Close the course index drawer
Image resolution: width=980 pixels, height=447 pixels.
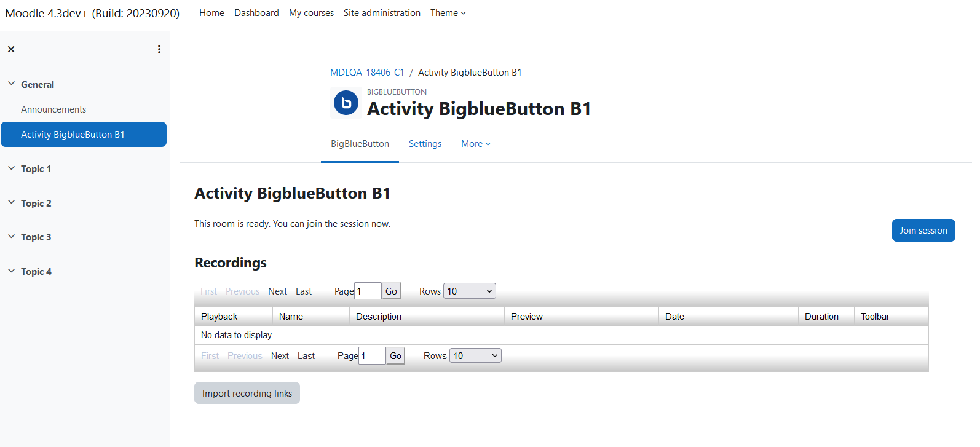pyautogui.click(x=11, y=49)
